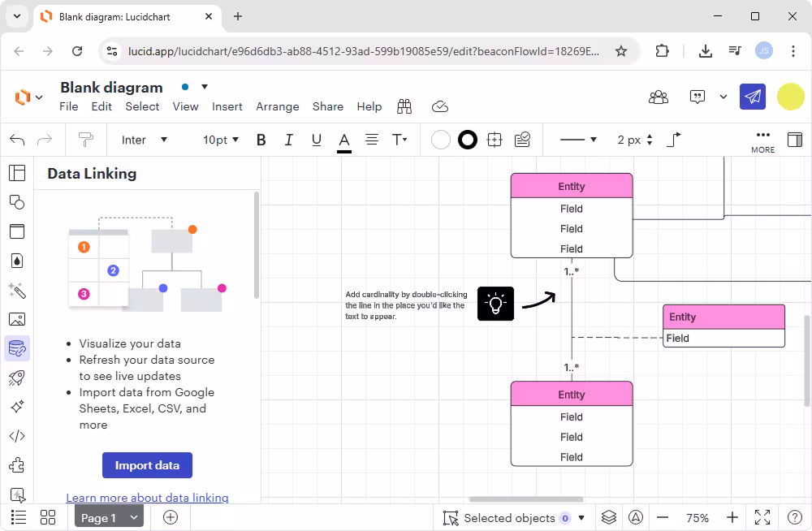
Task: Click the Undo arrow in toolbar
Action: pos(17,140)
